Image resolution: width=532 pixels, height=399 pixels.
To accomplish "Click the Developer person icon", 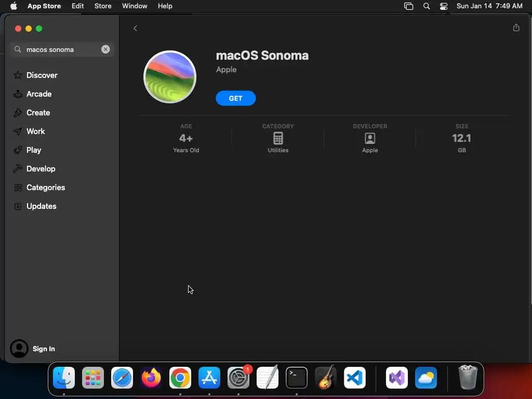I will tap(370, 138).
